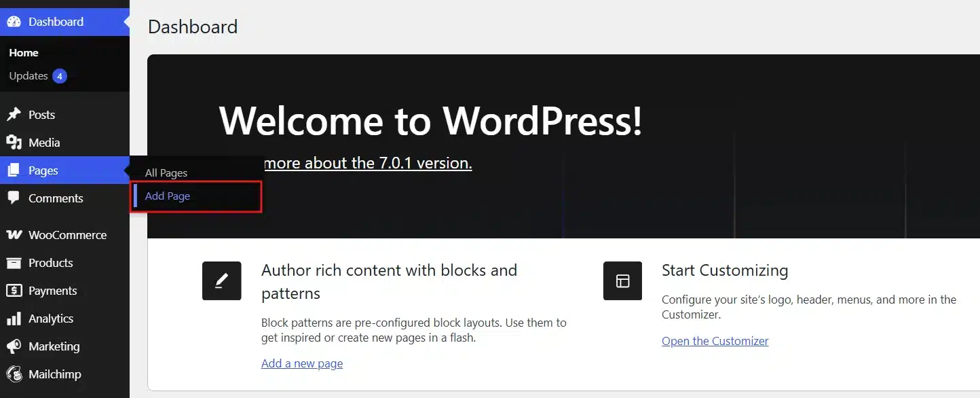The image size is (980, 398).
Task: Open the Dashboard menu item
Action: [x=64, y=22]
